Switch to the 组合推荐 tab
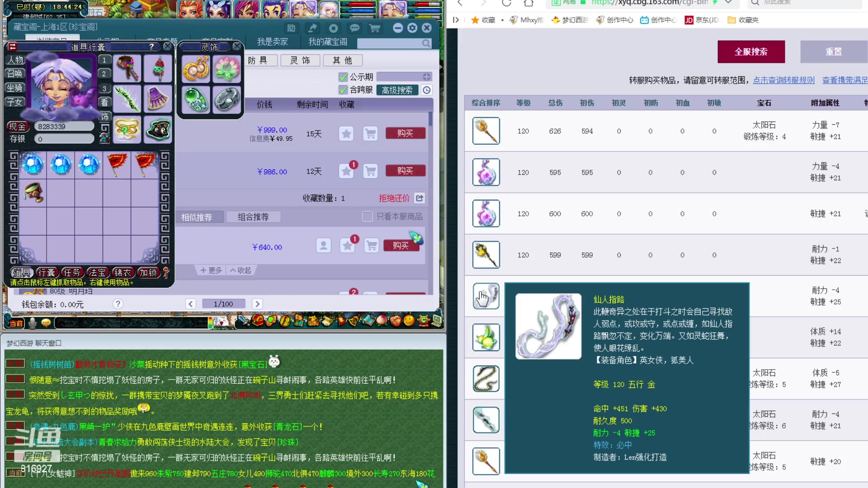 coord(253,217)
